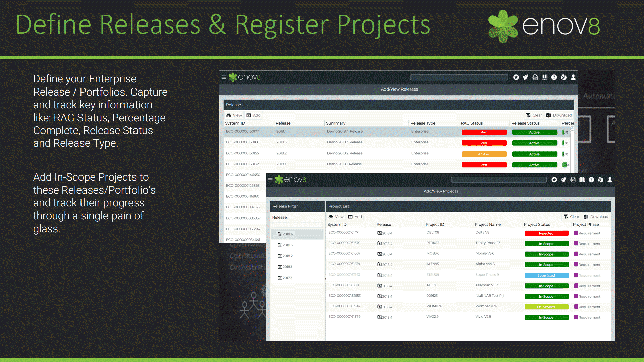This screenshot has height=362, width=644.
Task: Select 2018.2 in Release Filter list
Action: click(297, 256)
